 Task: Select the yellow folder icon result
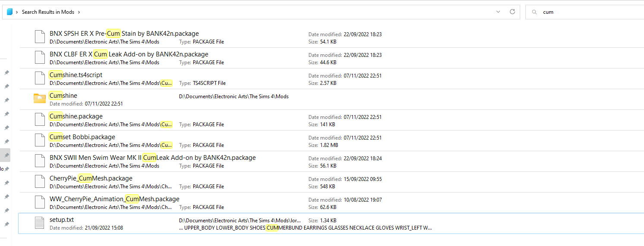tap(40, 99)
